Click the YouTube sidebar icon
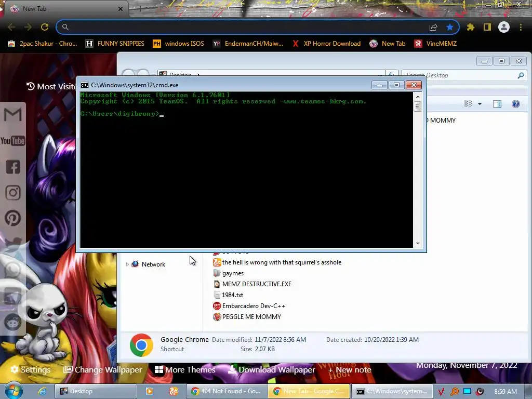The height and width of the screenshot is (399, 532). click(13, 140)
